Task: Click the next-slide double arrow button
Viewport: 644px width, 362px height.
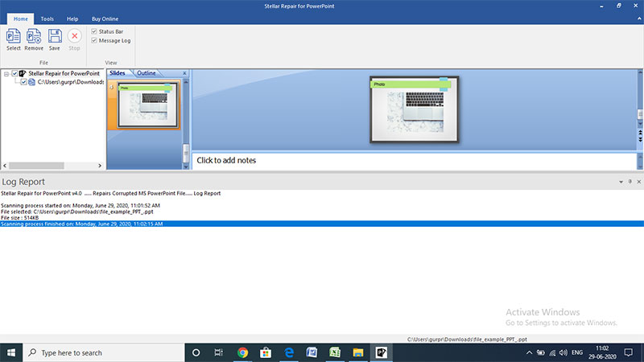Action: click(640, 139)
